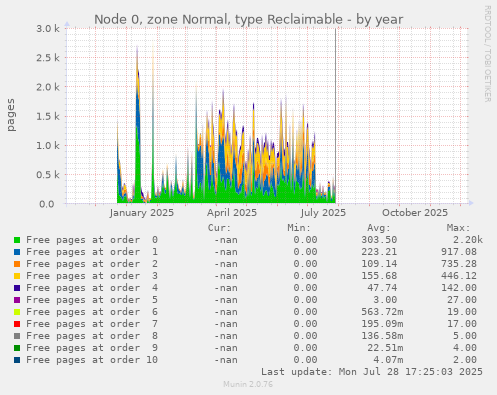Click the green order 0 legend swatch

(x=17, y=240)
